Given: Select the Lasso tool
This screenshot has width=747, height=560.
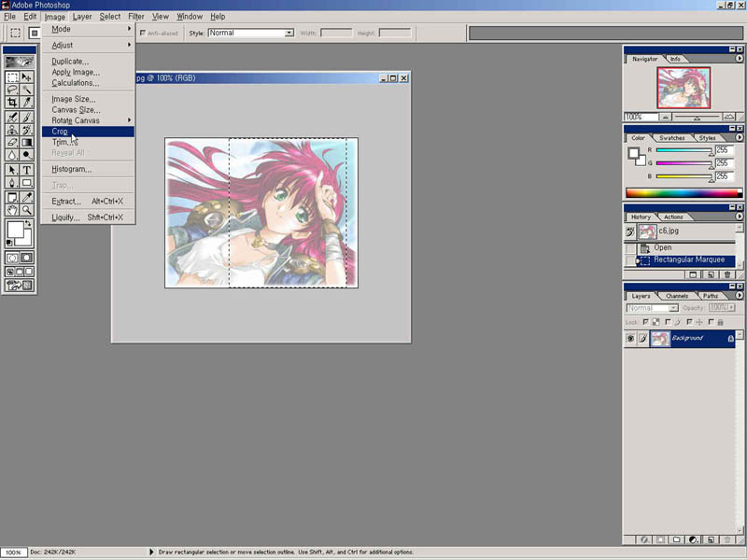Looking at the screenshot, I should coord(12,90).
